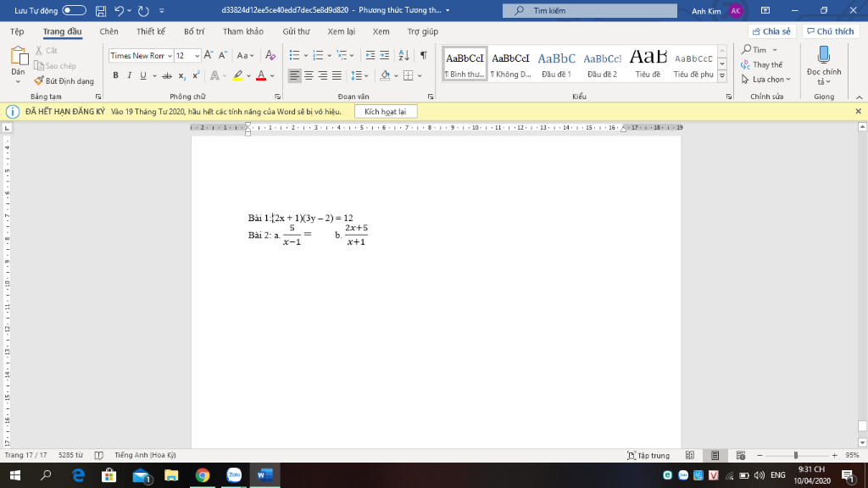Open the Tệp (File) tab
The height and width of the screenshot is (488, 868).
[x=17, y=31]
